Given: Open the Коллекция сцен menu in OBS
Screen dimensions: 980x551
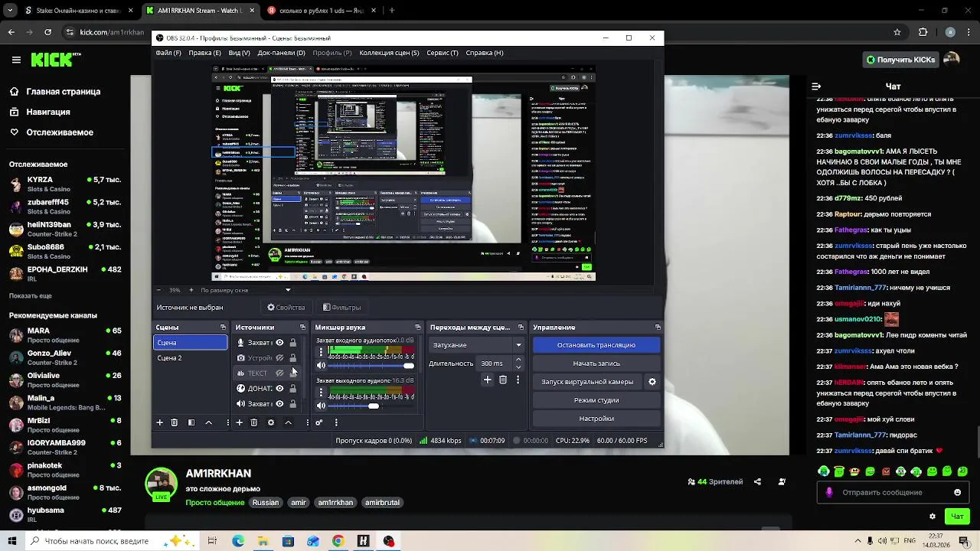Looking at the screenshot, I should (x=389, y=53).
